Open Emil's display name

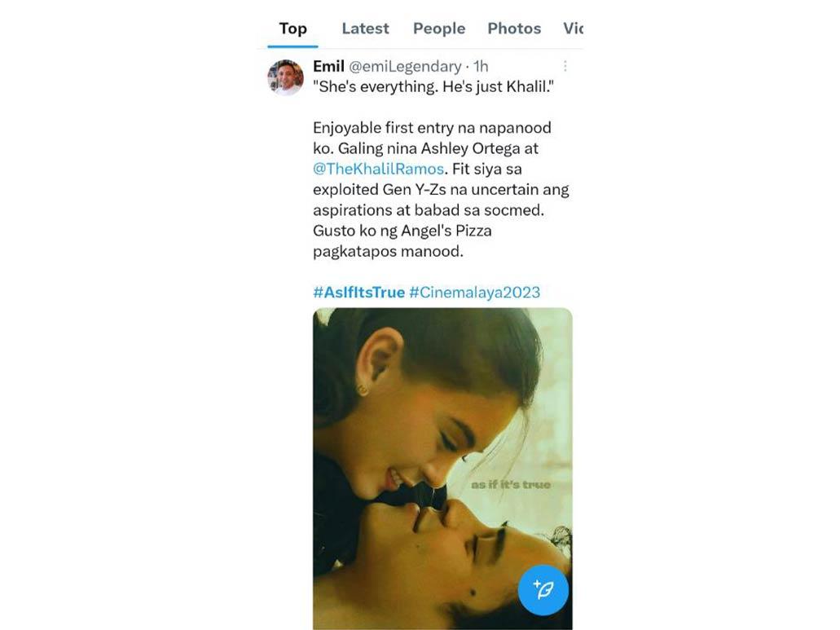coord(328,66)
